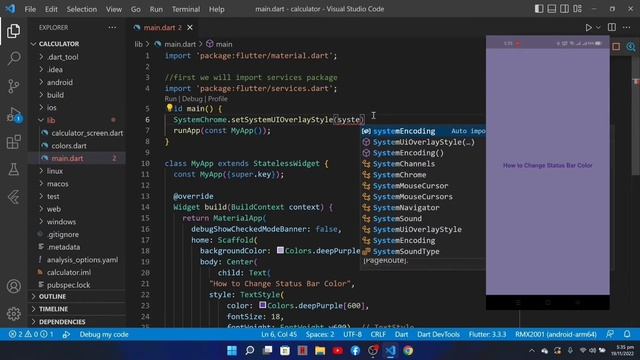This screenshot has height=360, width=640.
Task: Open notifications bell in status bar
Action: point(627,334)
